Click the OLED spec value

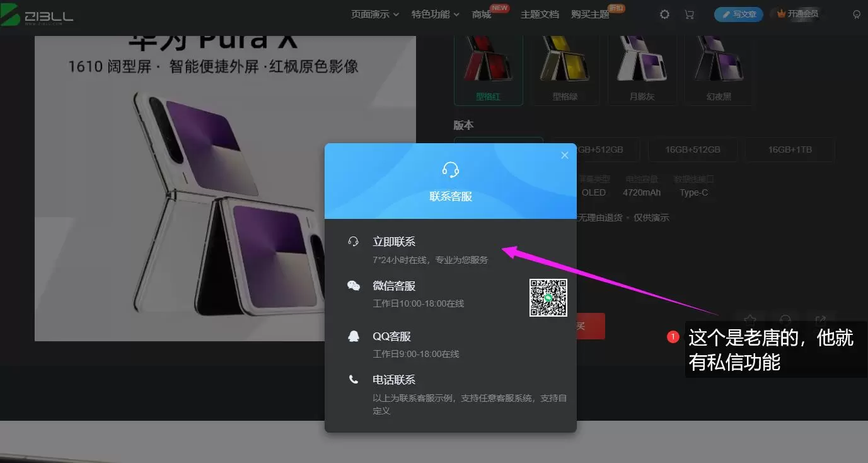594,192
